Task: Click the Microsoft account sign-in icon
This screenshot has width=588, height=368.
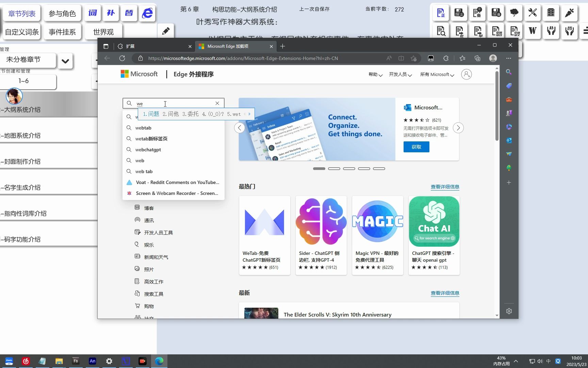Action: 466,74
